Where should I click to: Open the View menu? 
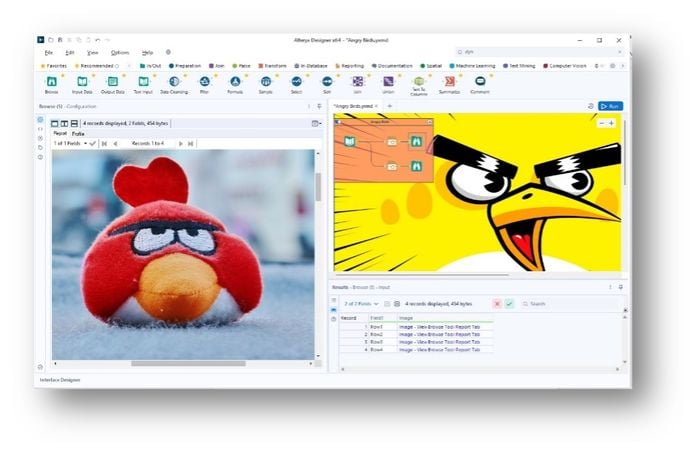point(92,53)
